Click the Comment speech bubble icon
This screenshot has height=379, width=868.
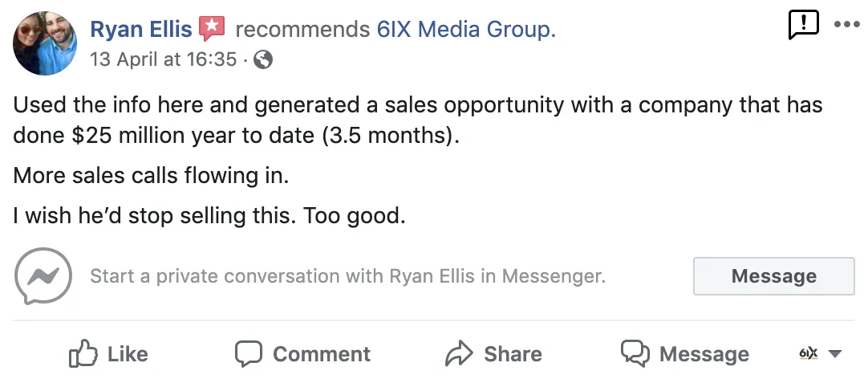249,354
